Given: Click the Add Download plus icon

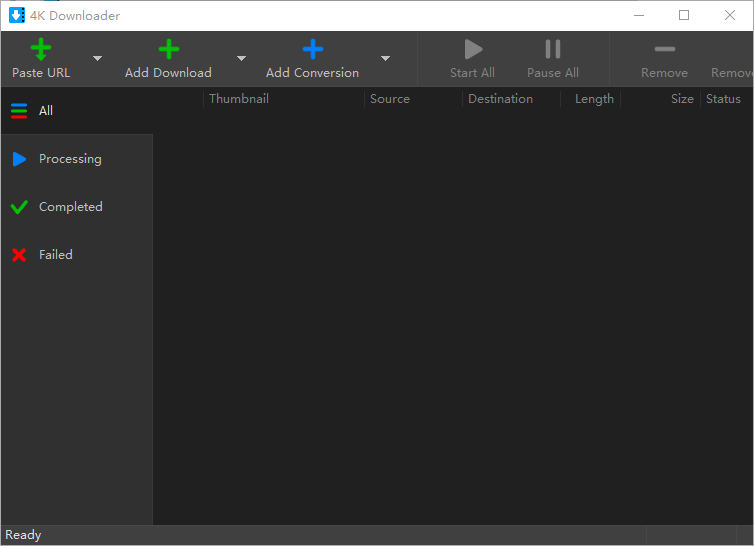Looking at the screenshot, I should pos(169,49).
